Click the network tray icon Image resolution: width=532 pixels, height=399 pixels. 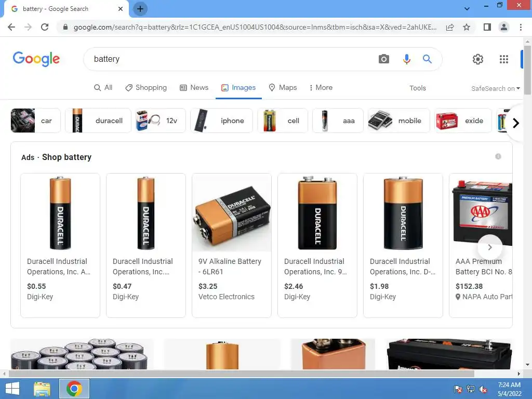471,389
